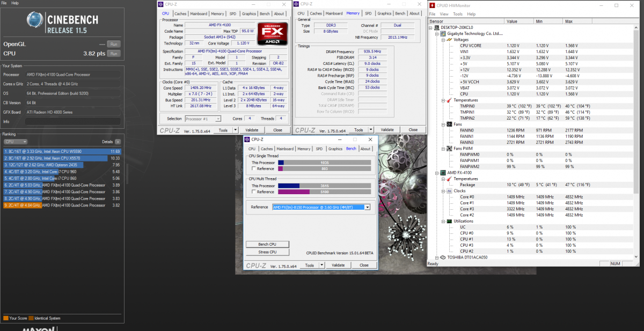The height and width of the screenshot is (331, 644).
Task: Collapse the Utilizations node in HWMonitor
Action: (443, 221)
